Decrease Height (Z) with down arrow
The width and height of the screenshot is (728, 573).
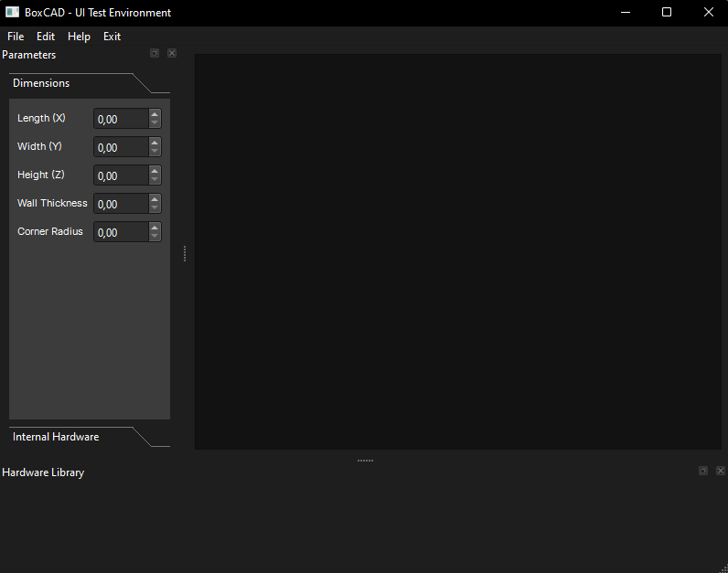coord(155,180)
